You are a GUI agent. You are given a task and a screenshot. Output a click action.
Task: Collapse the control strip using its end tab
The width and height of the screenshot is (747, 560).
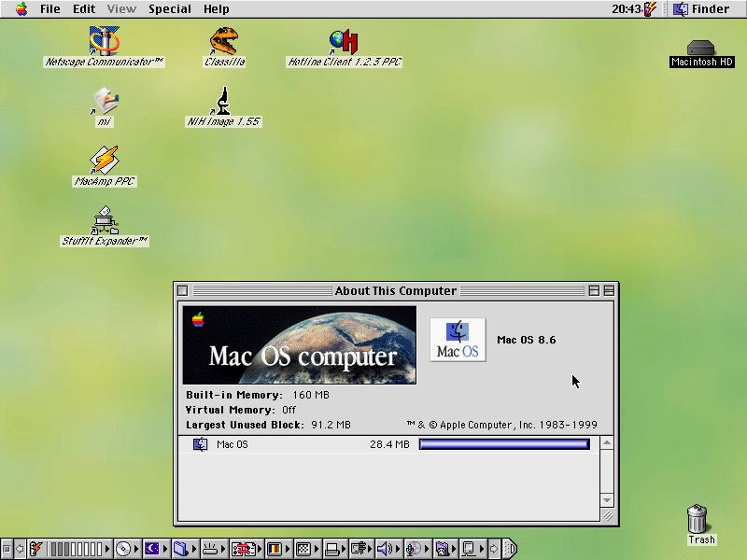click(x=510, y=550)
